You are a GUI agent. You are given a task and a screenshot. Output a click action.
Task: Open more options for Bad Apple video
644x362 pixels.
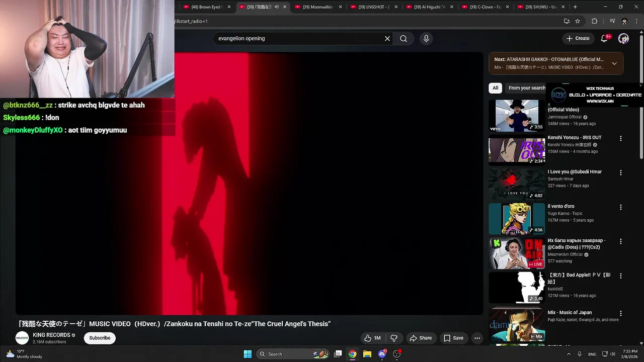pos(620,276)
